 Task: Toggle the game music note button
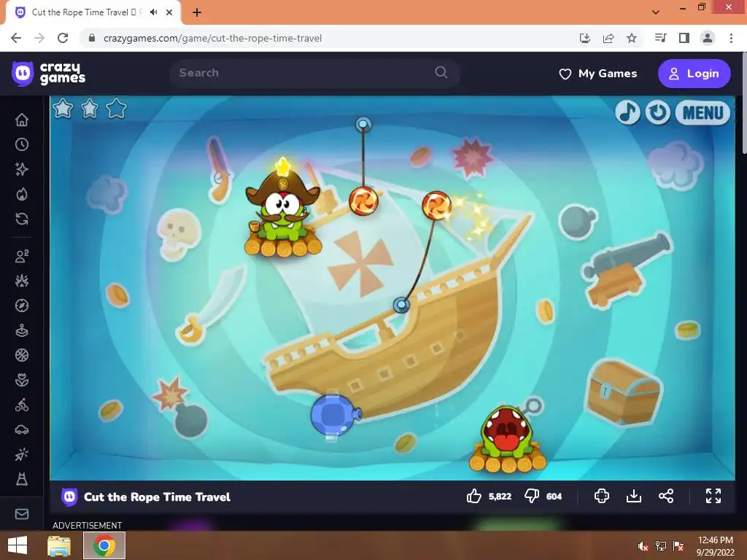[627, 112]
